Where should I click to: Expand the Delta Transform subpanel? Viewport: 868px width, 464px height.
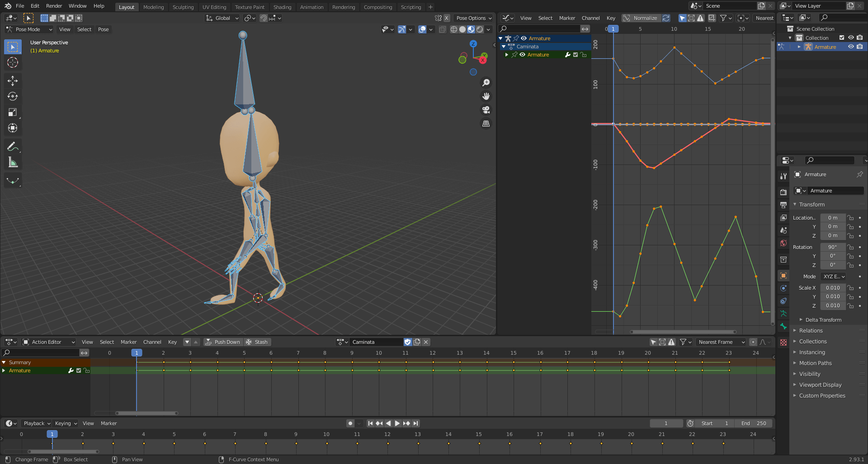pos(823,320)
